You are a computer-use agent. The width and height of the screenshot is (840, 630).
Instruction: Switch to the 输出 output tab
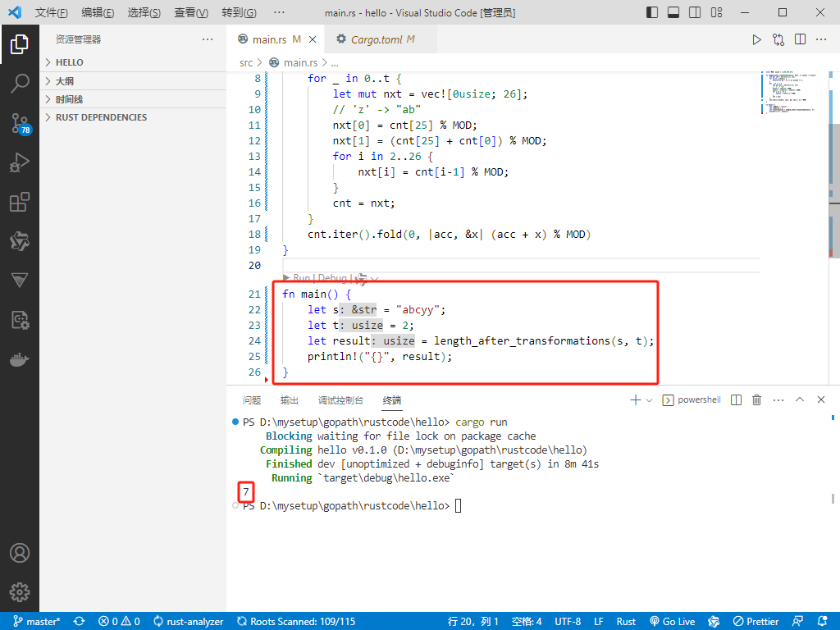tap(290, 400)
